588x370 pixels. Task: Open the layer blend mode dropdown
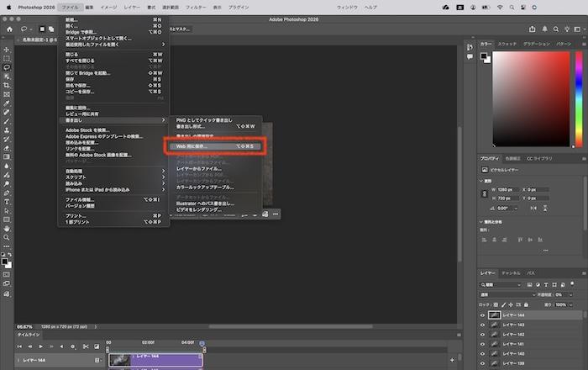click(507, 294)
